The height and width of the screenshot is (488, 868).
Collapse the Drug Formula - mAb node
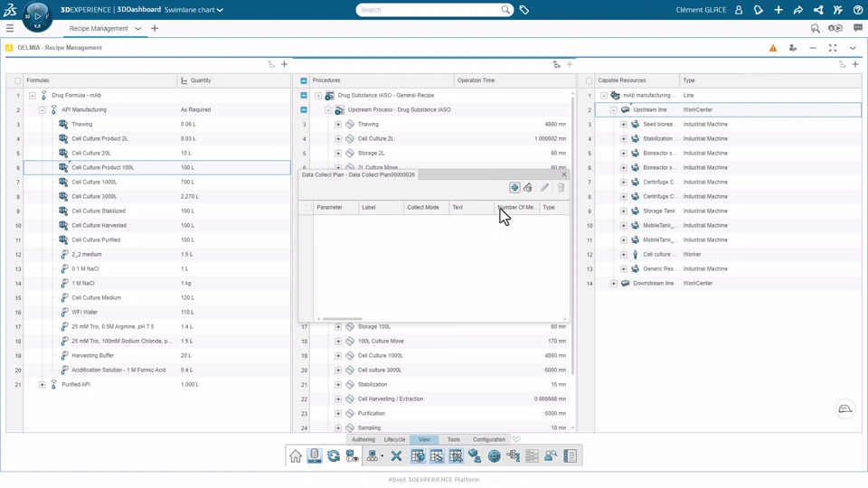pos(33,95)
